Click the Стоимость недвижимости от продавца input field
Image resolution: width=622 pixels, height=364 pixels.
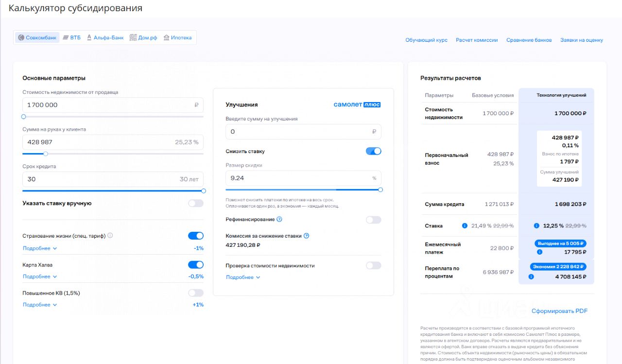tap(107, 105)
